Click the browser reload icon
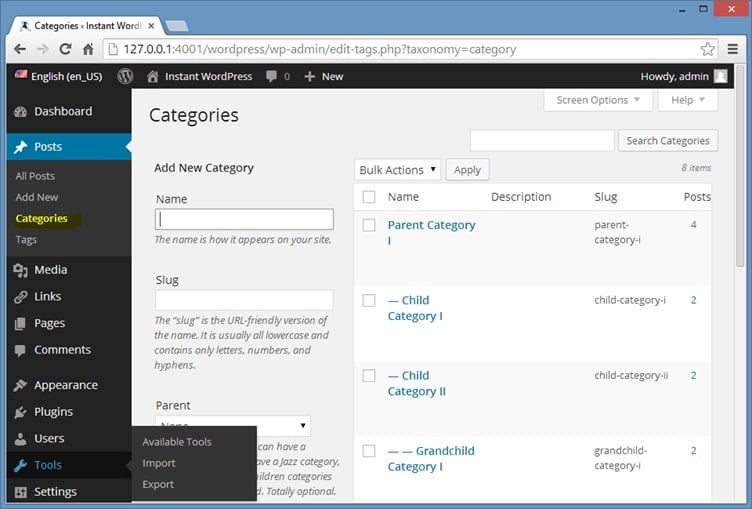The height and width of the screenshot is (509, 752). tap(66, 49)
